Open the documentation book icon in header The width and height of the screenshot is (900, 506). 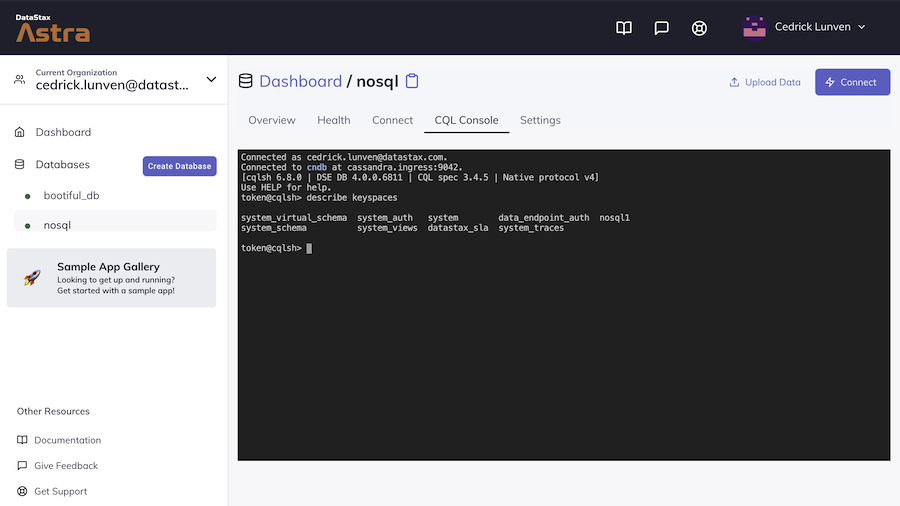tap(623, 28)
